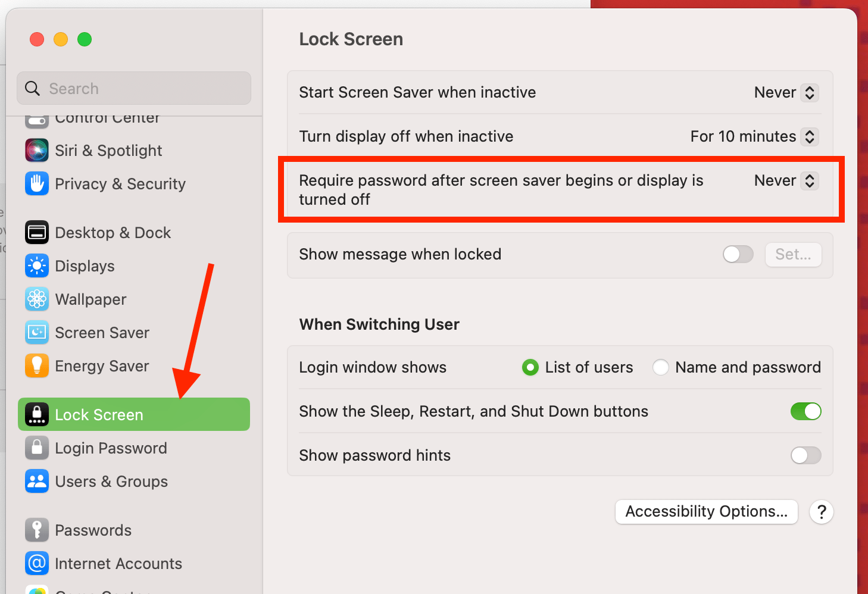This screenshot has height=594, width=868.
Task: Select the Privacy & Security shield icon
Action: coord(36,184)
